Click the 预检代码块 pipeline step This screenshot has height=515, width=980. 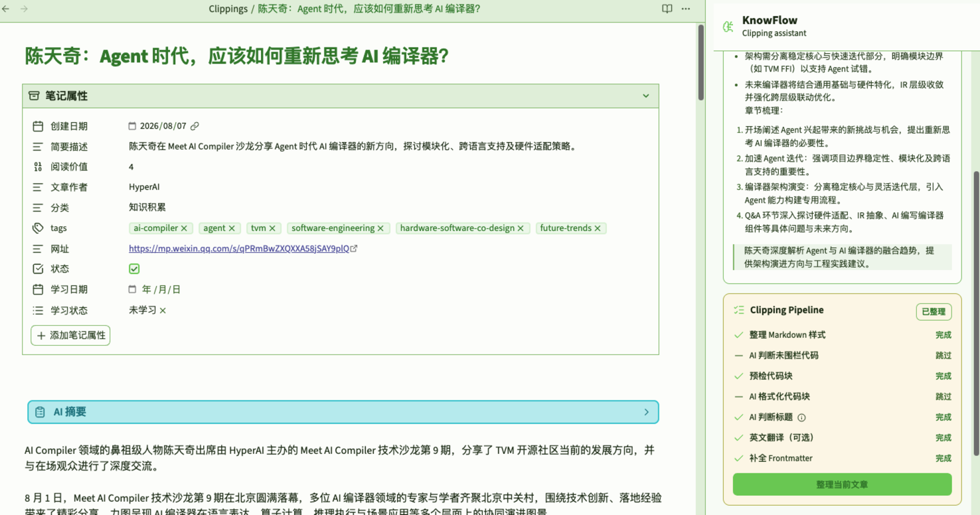[842, 376]
